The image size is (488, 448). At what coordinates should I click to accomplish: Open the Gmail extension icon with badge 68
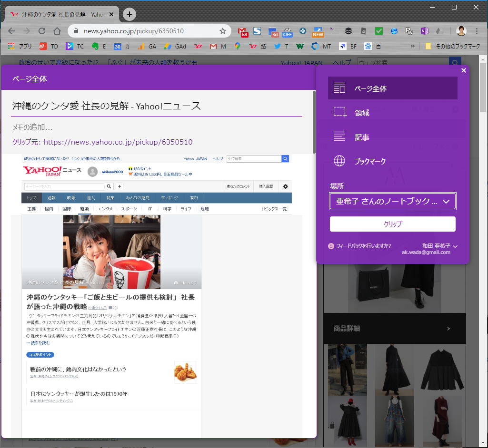[243, 31]
